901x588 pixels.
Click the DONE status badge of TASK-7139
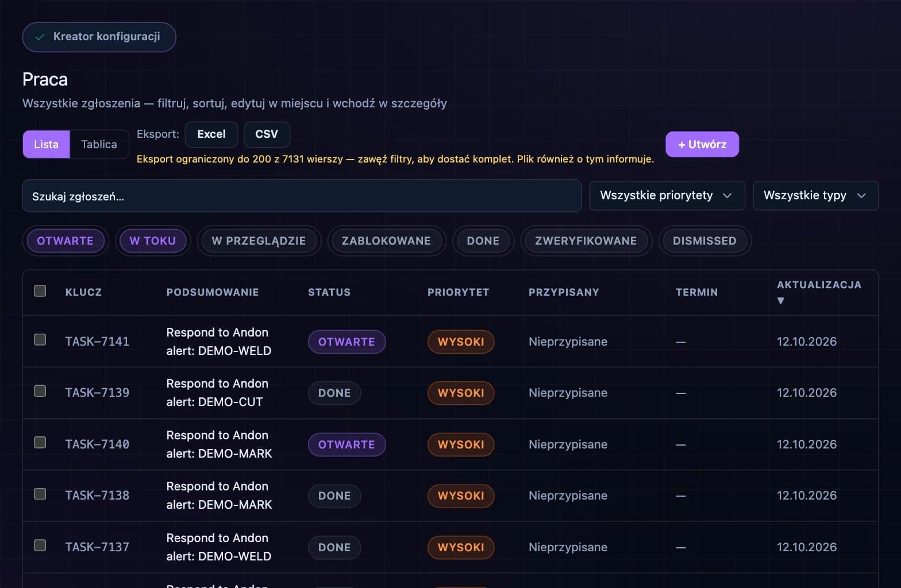tap(334, 393)
